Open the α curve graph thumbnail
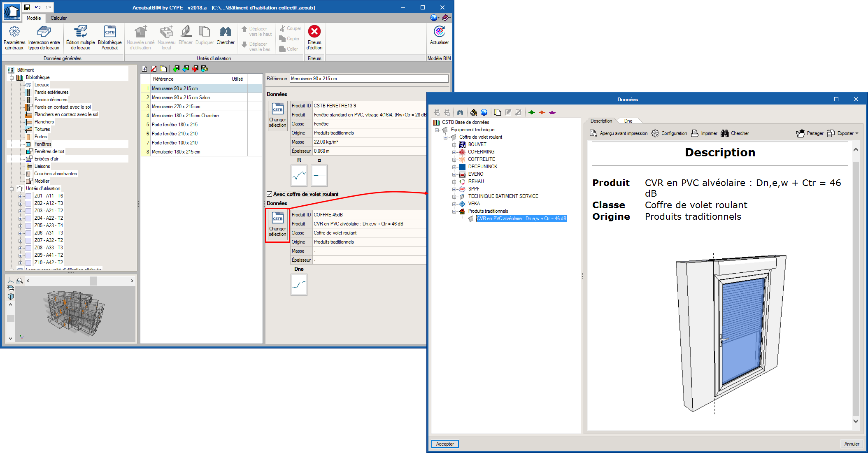Viewport: 868px width, 453px height. 319,176
